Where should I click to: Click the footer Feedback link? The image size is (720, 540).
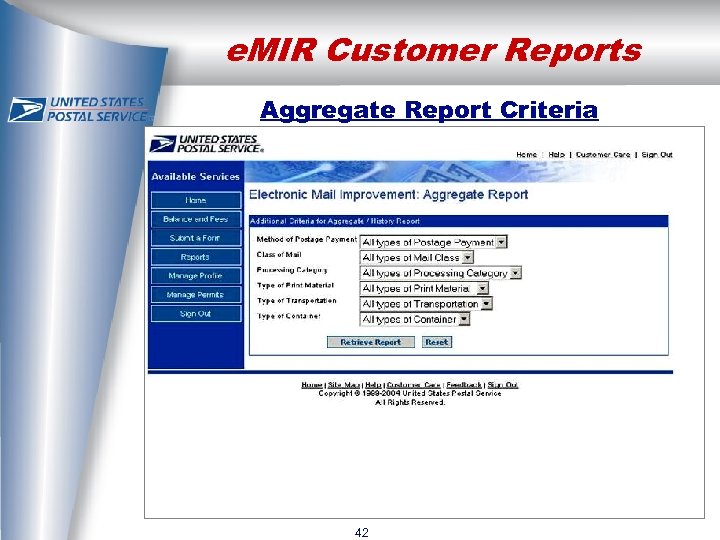464,385
